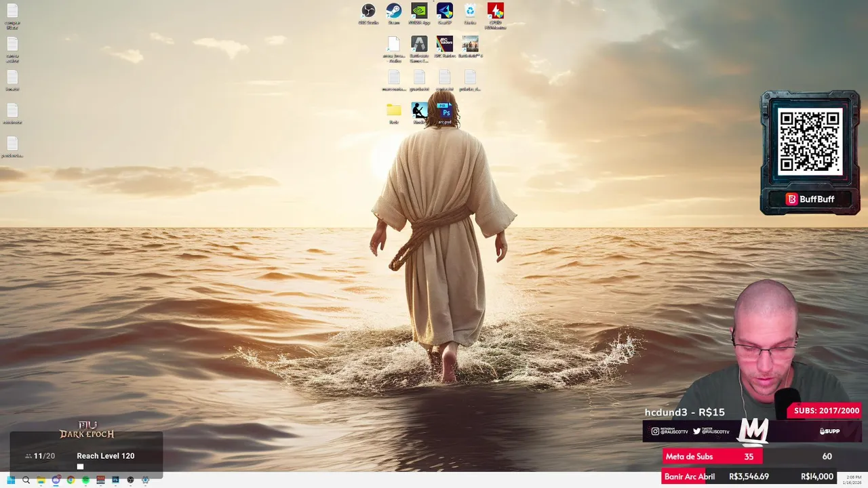Screen dimensions: 868x488
Task: Switch to Photoshop on the taskbar
Action: 115,480
